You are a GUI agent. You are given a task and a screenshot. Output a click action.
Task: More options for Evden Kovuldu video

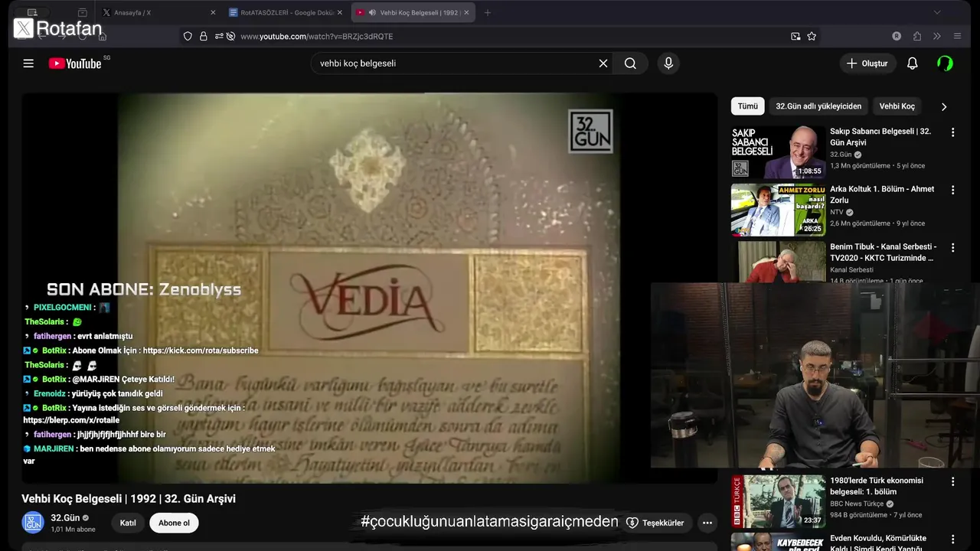(x=953, y=540)
